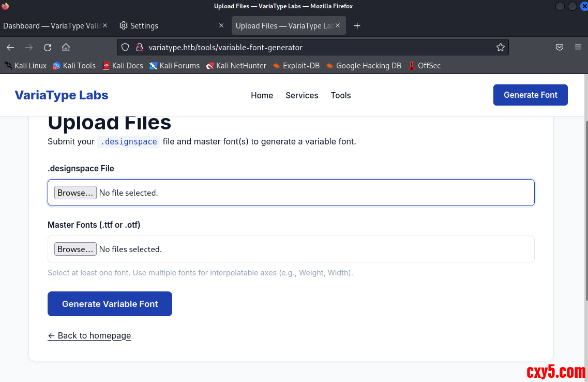The image size is (588, 382).
Task: Open the Save to Pocket icon
Action: (x=560, y=47)
